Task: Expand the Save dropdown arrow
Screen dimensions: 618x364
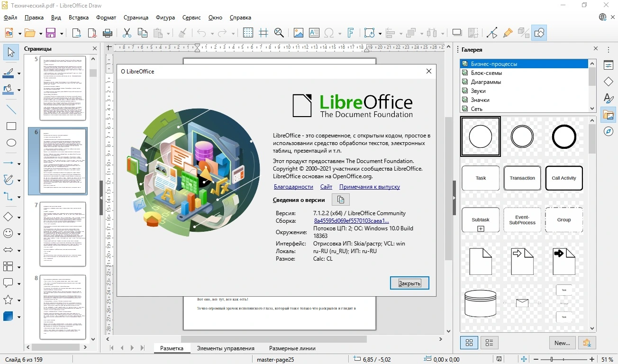Action: click(x=61, y=33)
